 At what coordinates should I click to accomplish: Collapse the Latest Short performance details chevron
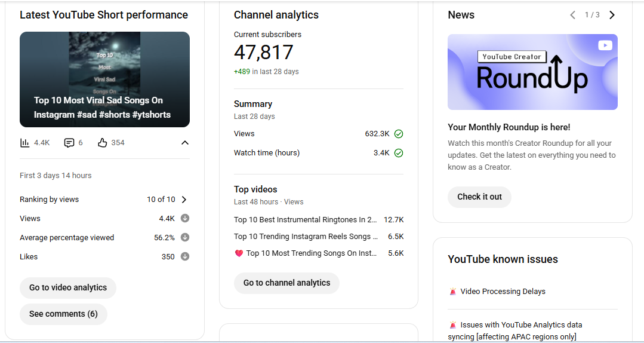[x=185, y=143]
